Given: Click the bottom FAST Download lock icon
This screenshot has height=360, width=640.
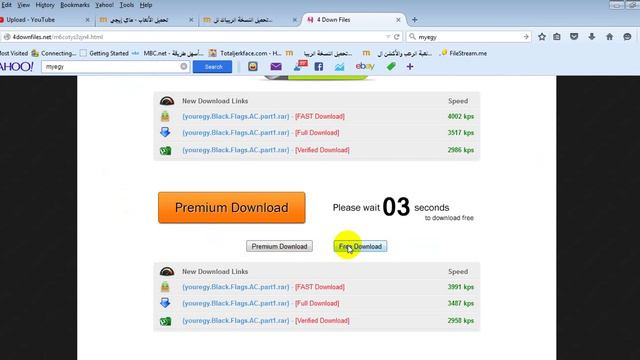Looking at the screenshot, I should (x=165, y=287).
